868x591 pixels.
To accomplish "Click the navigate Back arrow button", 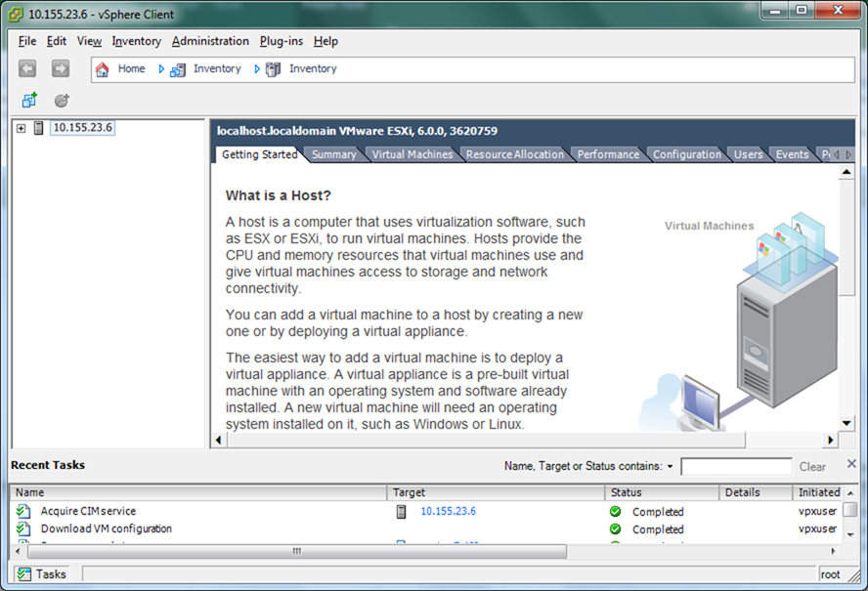I will [27, 68].
